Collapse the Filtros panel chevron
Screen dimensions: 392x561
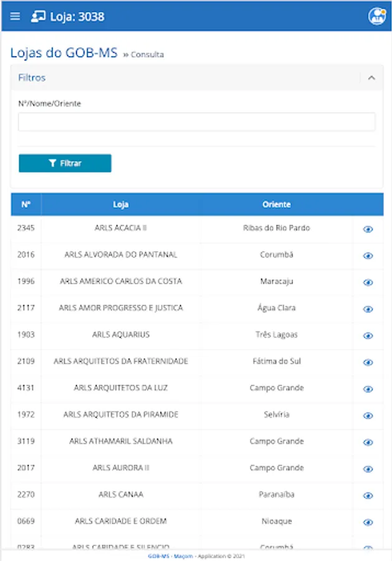point(371,78)
